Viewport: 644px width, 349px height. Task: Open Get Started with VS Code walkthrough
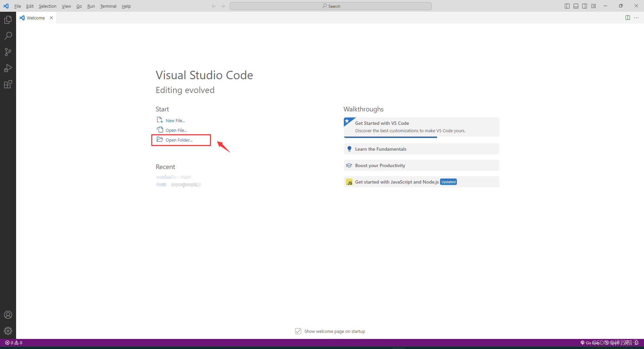[x=421, y=127]
